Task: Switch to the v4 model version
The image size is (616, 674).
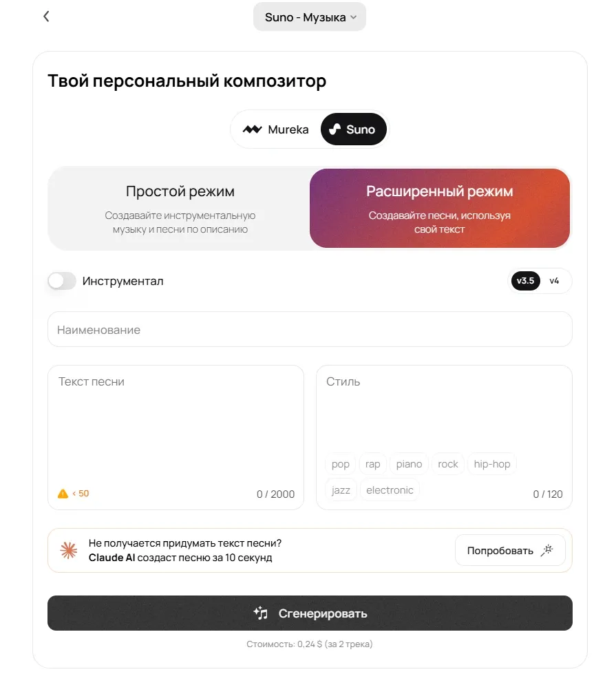Action: tap(554, 281)
